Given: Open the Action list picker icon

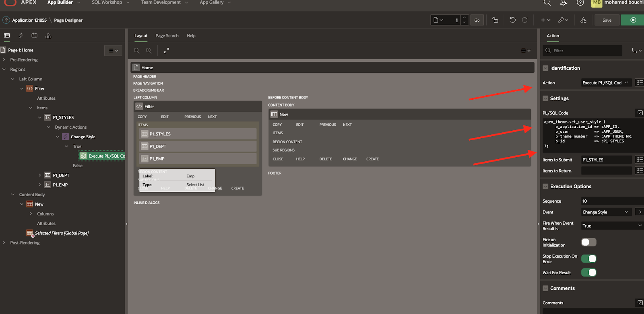Looking at the screenshot, I should pyautogui.click(x=640, y=83).
